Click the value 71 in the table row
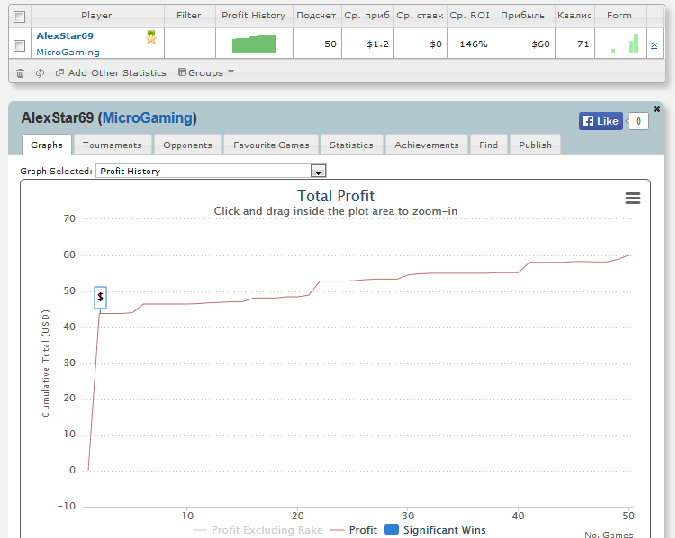 coord(583,44)
